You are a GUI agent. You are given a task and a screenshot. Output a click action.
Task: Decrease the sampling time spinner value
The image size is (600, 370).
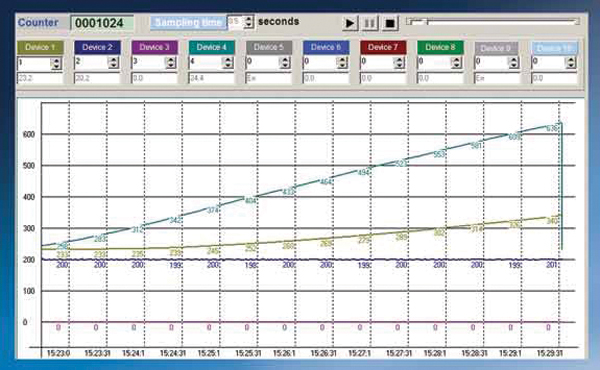click(249, 25)
